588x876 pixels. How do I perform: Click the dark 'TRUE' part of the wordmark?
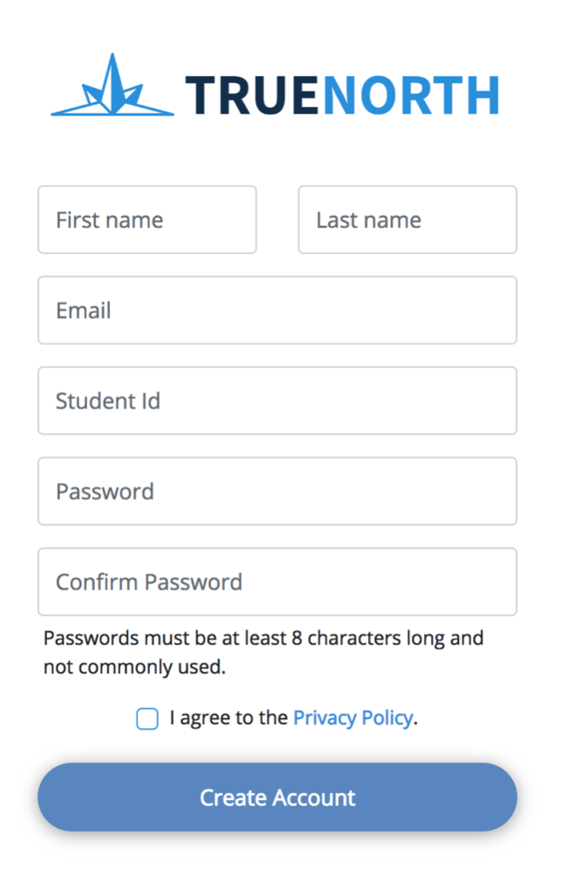pos(252,95)
